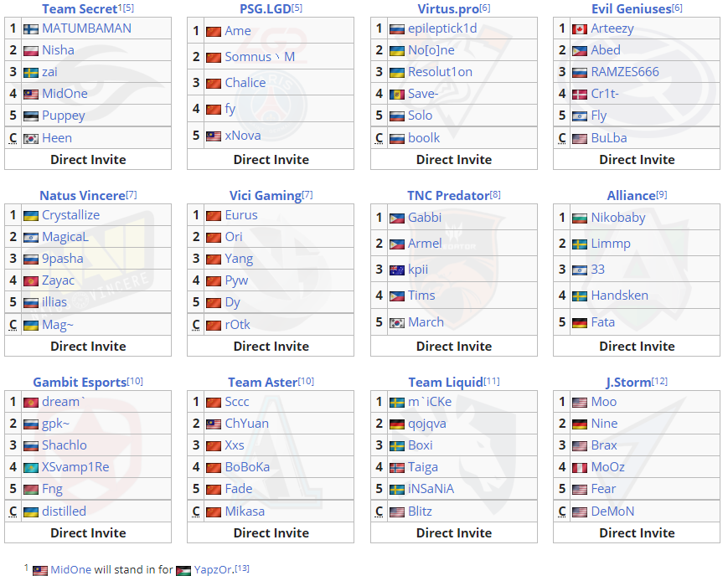Click the flag icon next to Taiga
This screenshot has height=586, width=728.
(x=397, y=467)
